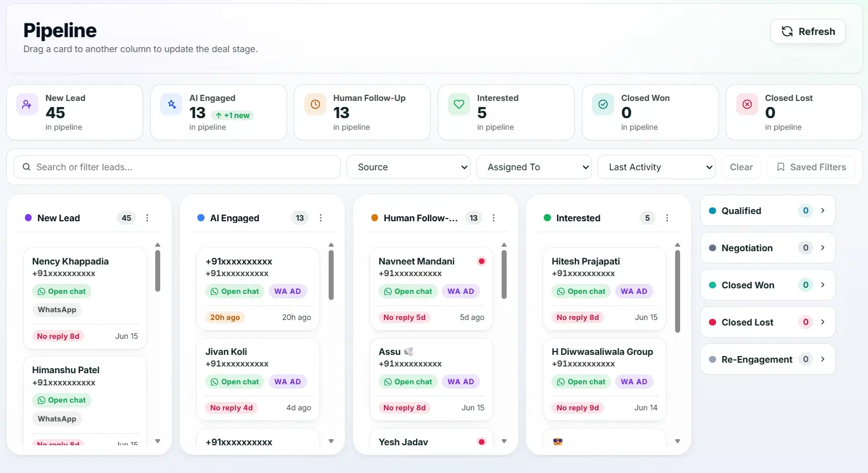Click the search magnifier icon
Screen dimensions: 868x473
coord(26,167)
